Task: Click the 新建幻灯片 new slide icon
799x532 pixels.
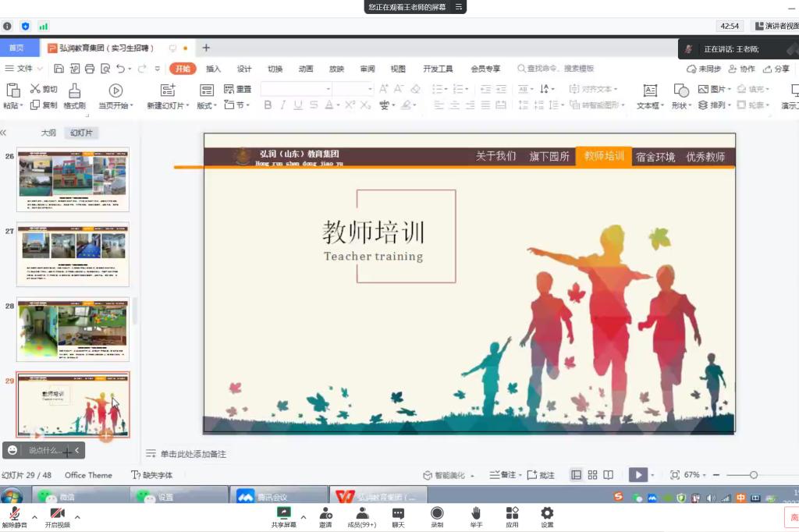Action: pos(167,90)
